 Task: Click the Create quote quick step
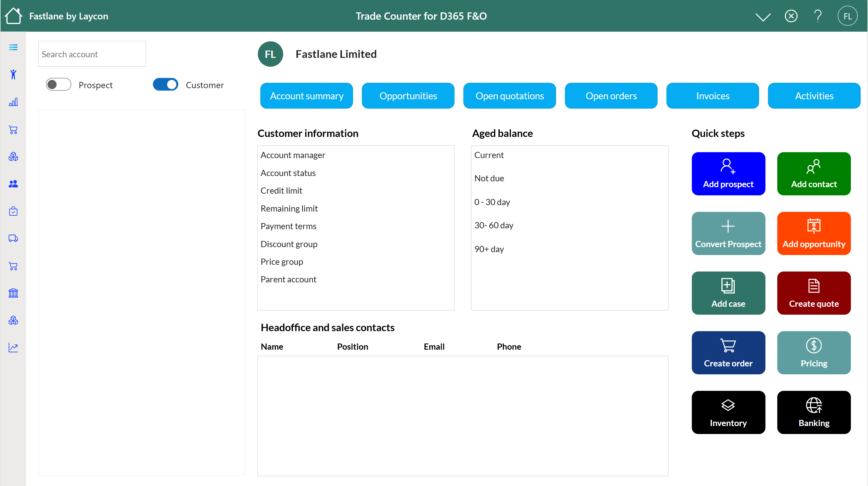tap(814, 293)
